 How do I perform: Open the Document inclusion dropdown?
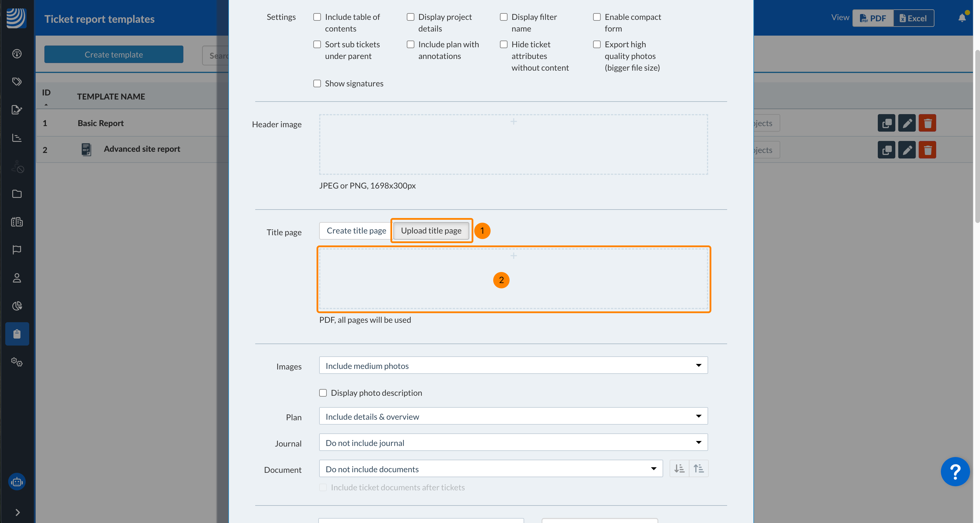(490, 469)
